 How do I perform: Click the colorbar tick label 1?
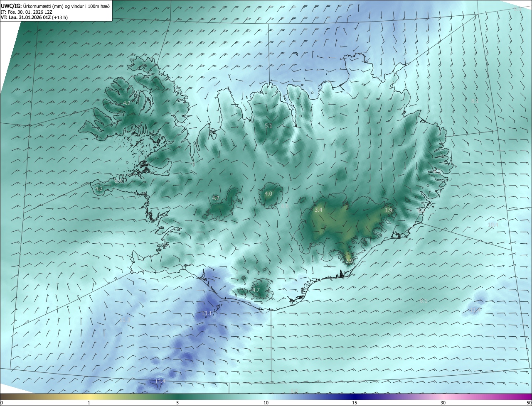point(89,403)
